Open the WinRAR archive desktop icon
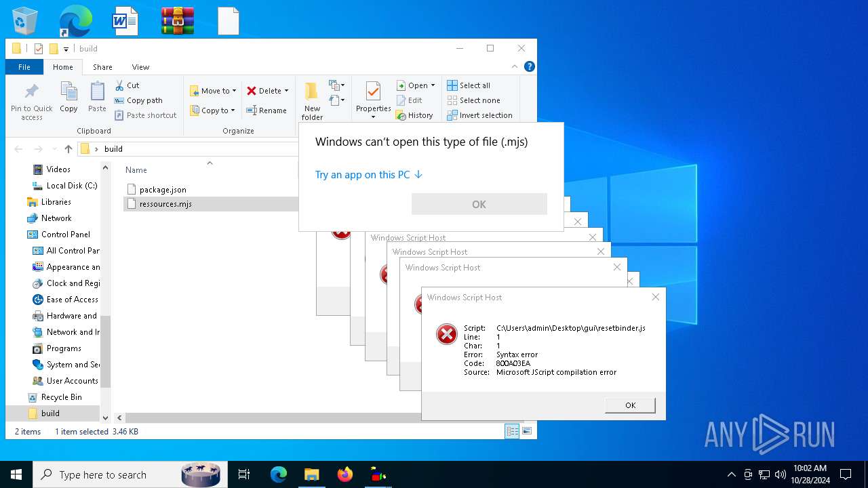This screenshot has height=488, width=868. (178, 20)
